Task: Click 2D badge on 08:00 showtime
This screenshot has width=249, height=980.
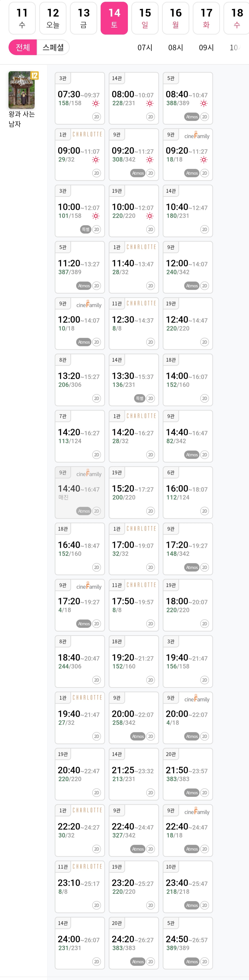Action: point(150,117)
